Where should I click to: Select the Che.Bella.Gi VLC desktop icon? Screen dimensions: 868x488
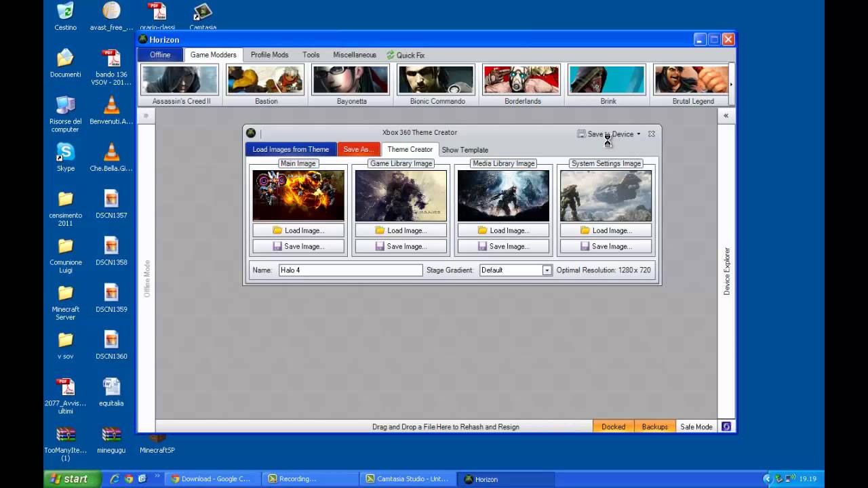tap(111, 157)
